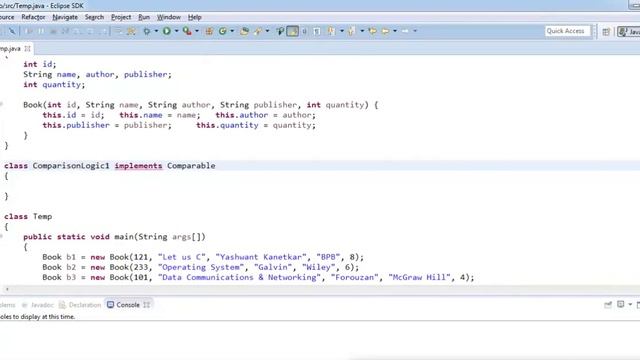Click the Run Last Tool external tools icon
The image size is (640, 360).
click(x=187, y=31)
